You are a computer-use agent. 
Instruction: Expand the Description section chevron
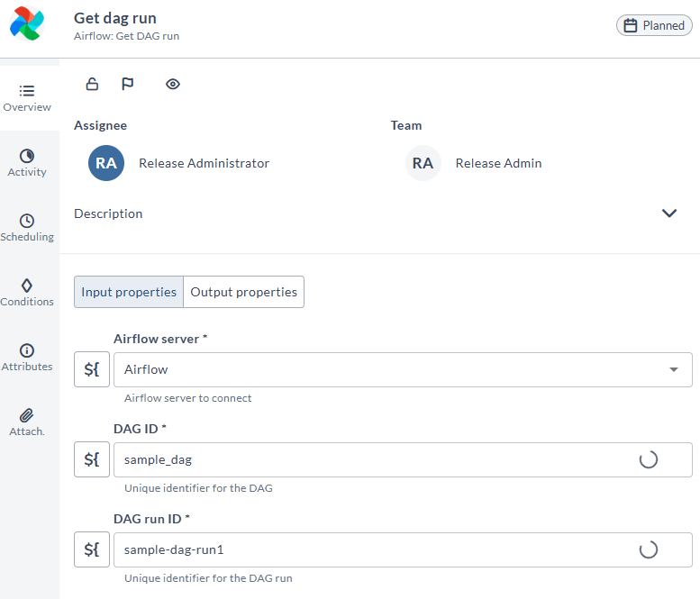click(668, 213)
